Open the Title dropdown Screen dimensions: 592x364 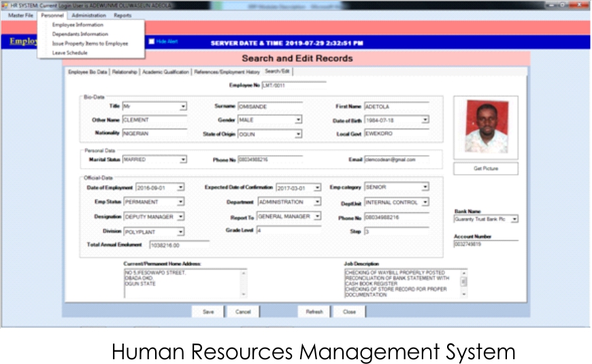point(183,107)
